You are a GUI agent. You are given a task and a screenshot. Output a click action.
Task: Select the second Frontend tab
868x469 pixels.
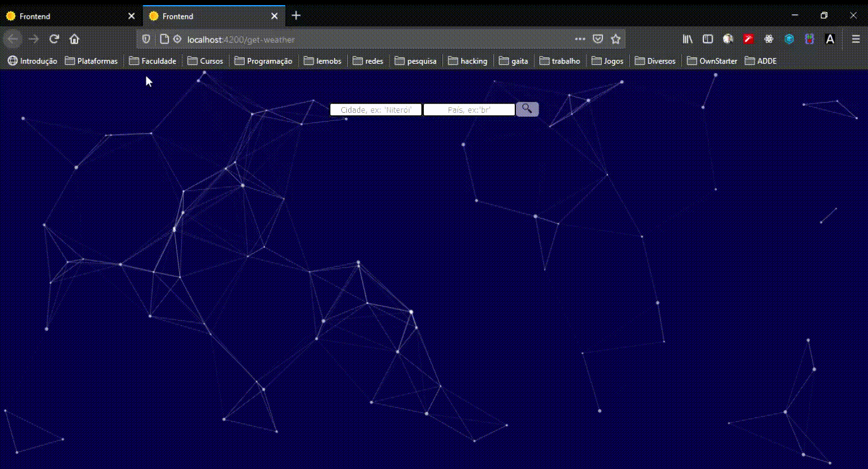[214, 16]
